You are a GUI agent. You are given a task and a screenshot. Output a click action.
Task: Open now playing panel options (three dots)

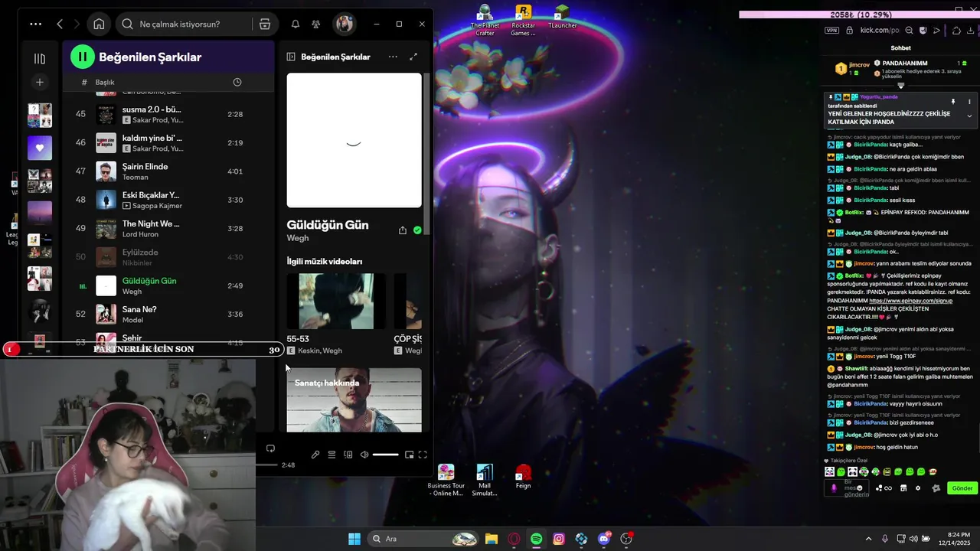tap(393, 57)
